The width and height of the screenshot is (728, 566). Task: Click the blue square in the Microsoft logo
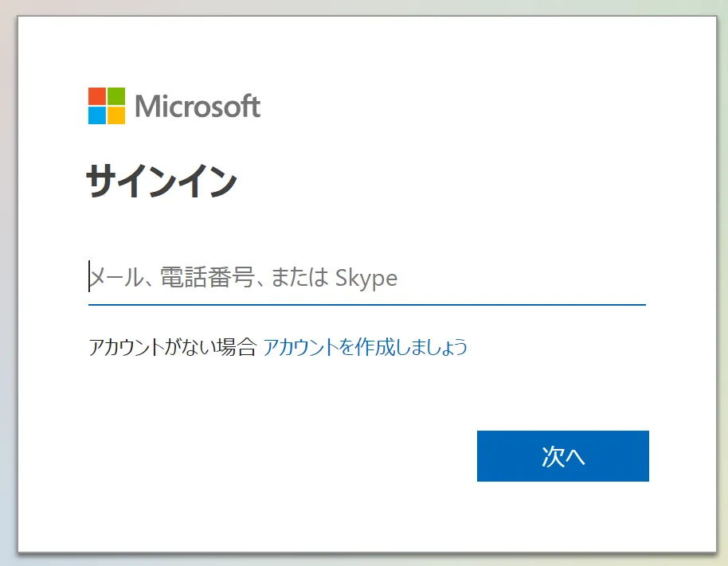[97, 115]
